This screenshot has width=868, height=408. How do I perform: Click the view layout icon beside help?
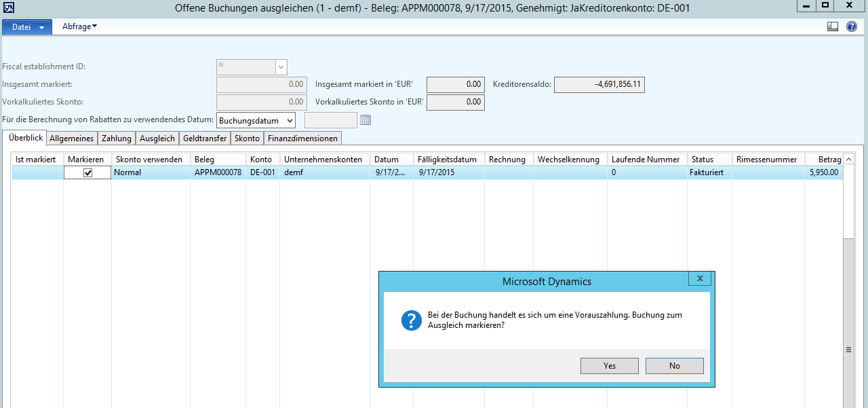tap(833, 26)
